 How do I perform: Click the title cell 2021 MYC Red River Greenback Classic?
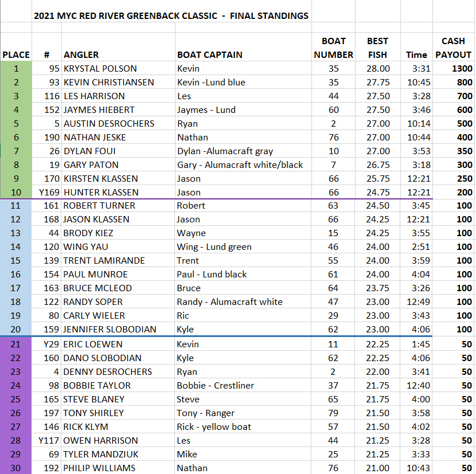[x=171, y=15]
